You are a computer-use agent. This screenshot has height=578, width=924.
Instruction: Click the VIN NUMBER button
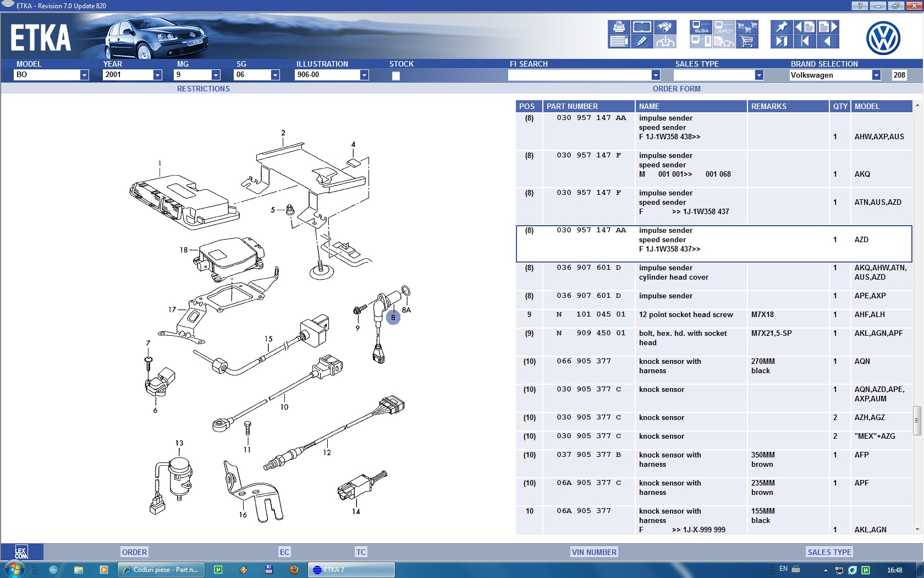tap(594, 552)
